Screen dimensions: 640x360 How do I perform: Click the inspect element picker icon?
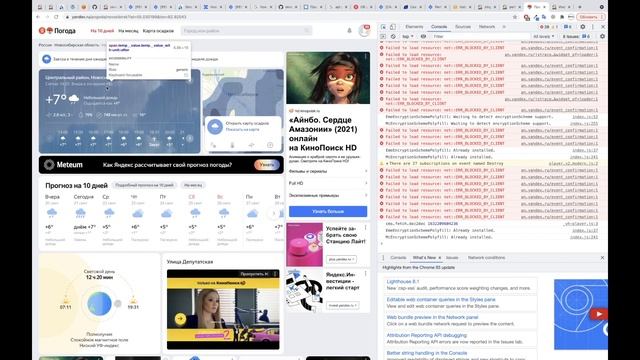[383, 27]
